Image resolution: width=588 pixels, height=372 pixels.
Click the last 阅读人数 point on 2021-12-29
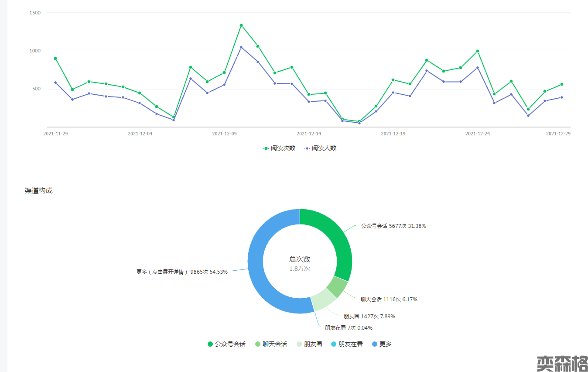[x=561, y=97]
